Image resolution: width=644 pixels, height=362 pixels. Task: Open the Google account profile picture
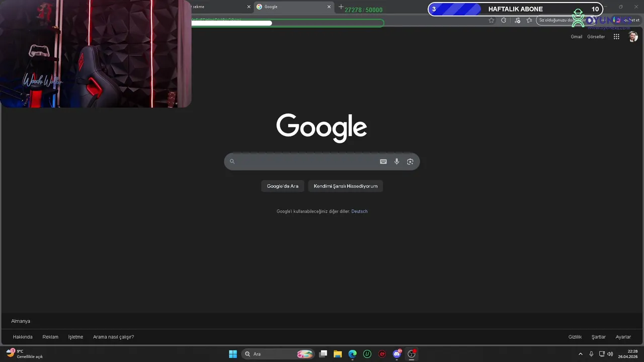click(x=633, y=37)
